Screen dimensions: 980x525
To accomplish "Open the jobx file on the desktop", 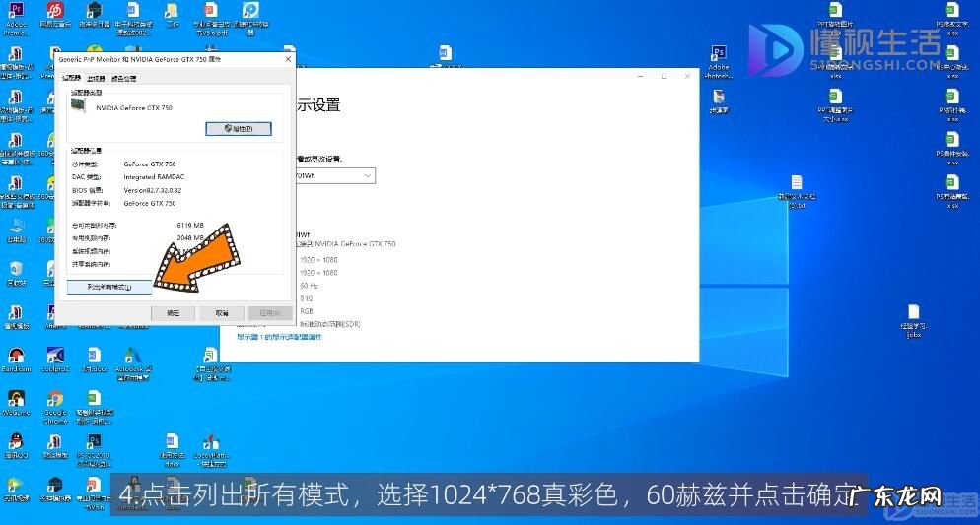I will coord(913,320).
